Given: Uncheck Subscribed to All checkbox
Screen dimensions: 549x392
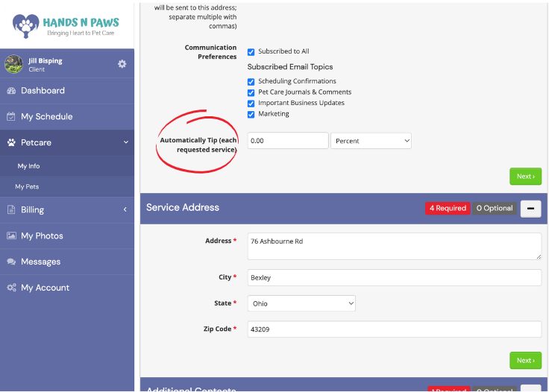Looking at the screenshot, I should click(x=251, y=52).
